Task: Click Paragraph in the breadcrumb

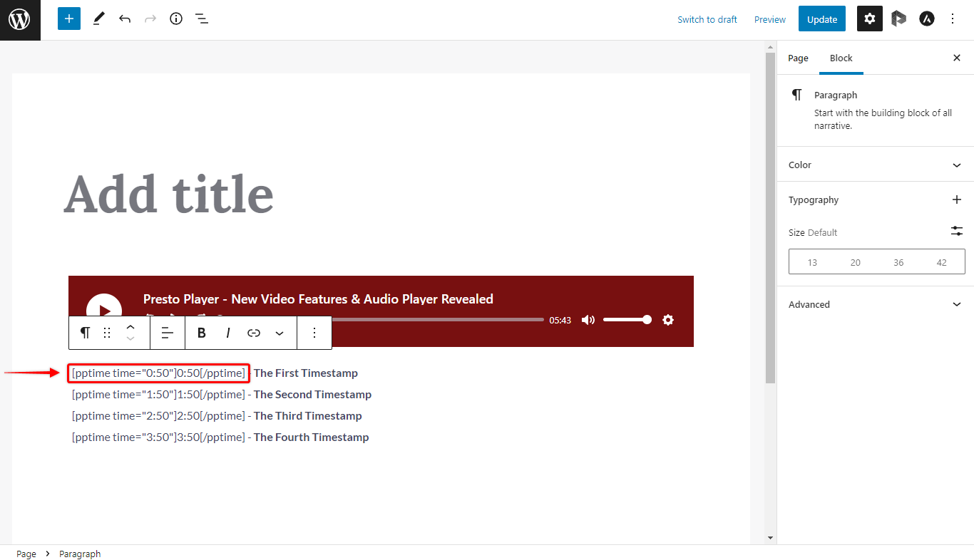Action: (x=80, y=554)
